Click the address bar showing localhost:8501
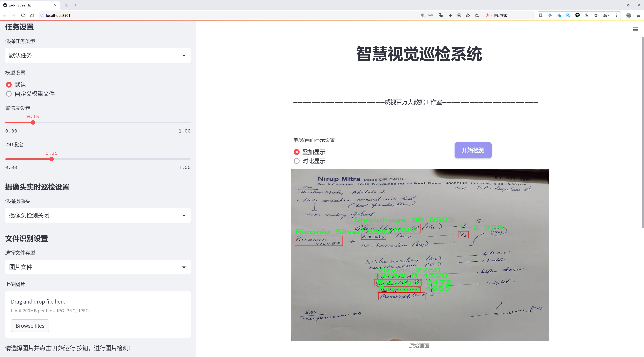The image size is (644, 357). 225,15
